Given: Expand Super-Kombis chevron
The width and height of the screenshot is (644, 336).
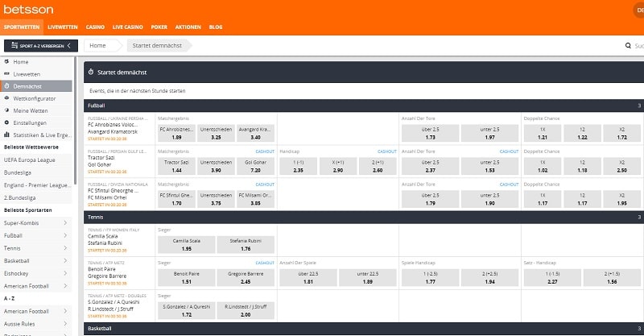Looking at the screenshot, I should point(65,223).
